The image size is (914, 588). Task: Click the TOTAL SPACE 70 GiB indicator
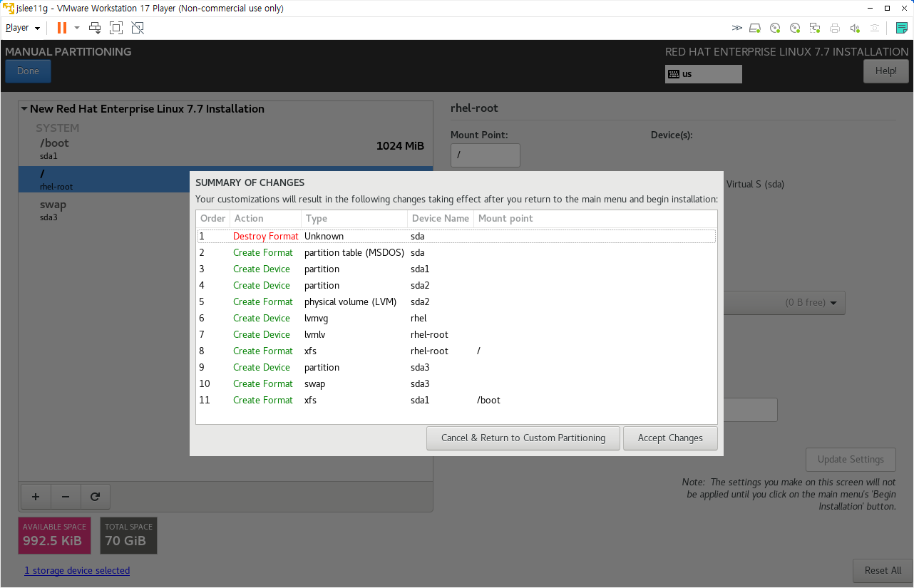[x=128, y=535]
